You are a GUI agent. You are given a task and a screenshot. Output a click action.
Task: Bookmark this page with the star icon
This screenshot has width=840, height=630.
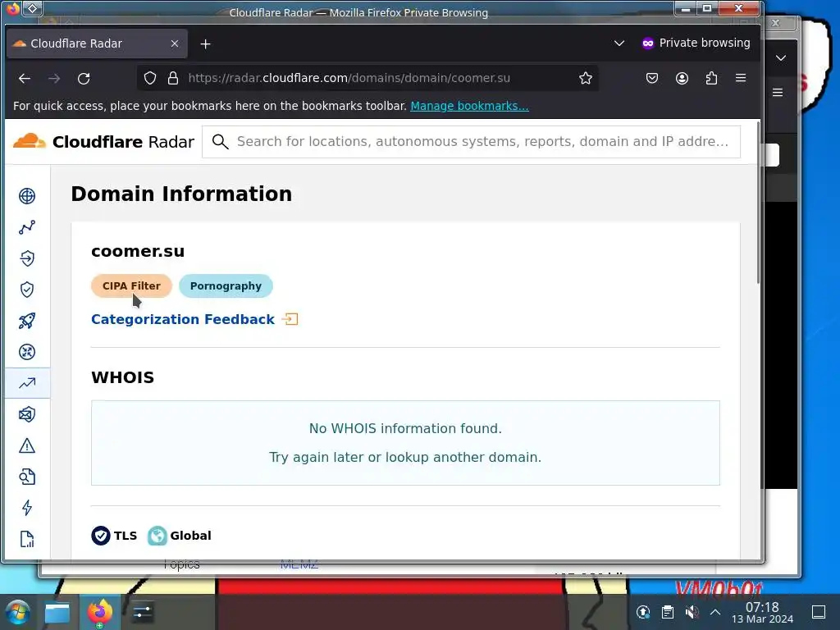586,78
